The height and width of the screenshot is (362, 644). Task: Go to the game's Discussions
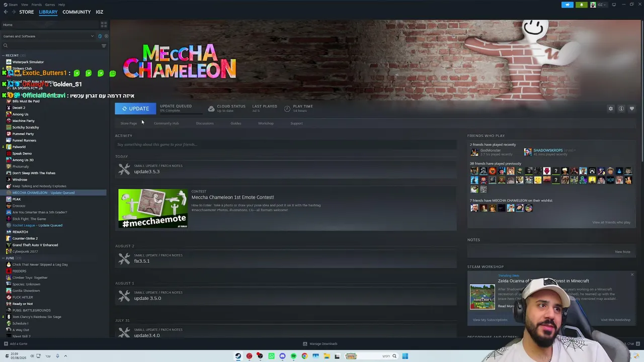[205, 123]
